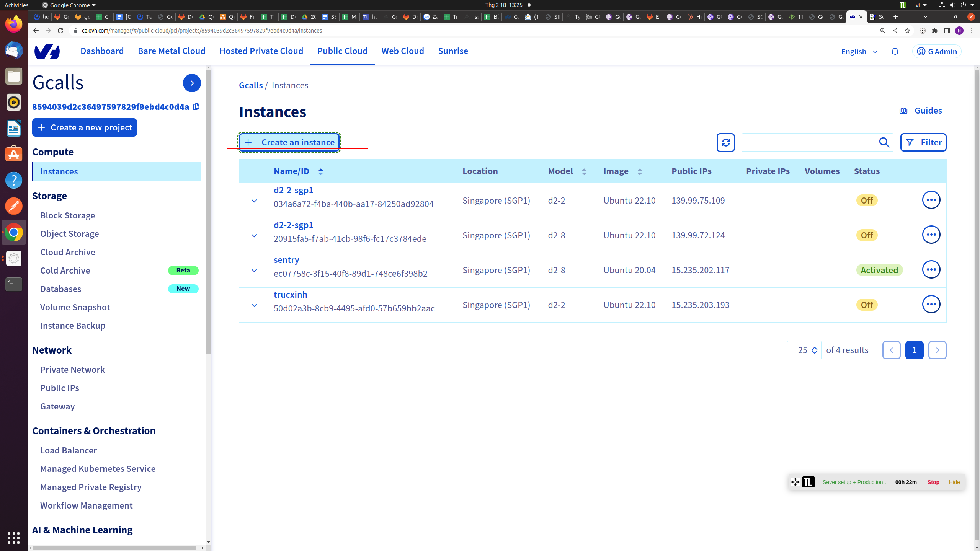
Task: Open actions menu for sentry instance
Action: coord(931,270)
